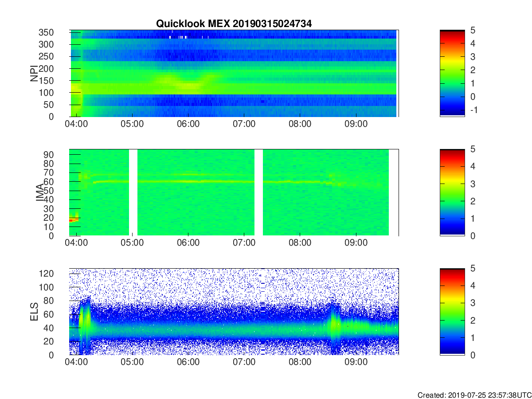The width and height of the screenshot is (532, 399).
Task: Click the 4 label on the ELS colorbar
Action: pyautogui.click(x=472, y=286)
